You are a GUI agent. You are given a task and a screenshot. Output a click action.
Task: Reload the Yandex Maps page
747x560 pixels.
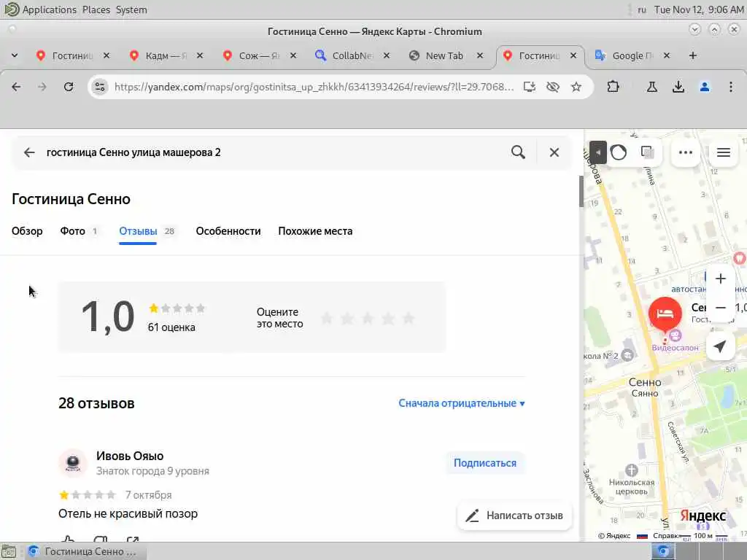[69, 87]
